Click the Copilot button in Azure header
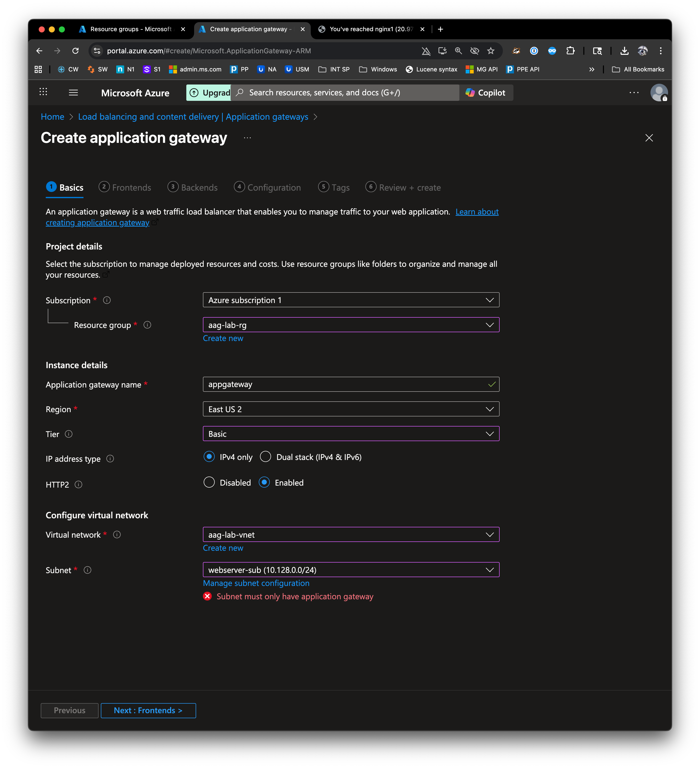 (x=486, y=93)
